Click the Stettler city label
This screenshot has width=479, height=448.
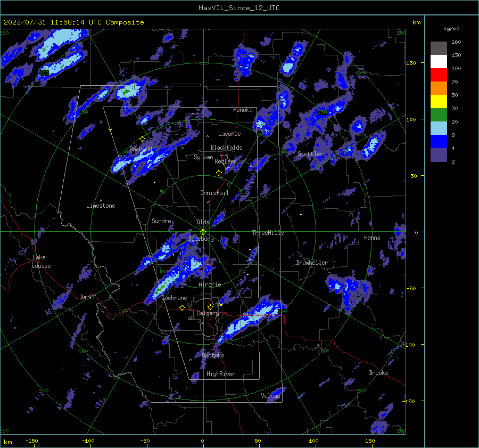pyautogui.click(x=310, y=154)
